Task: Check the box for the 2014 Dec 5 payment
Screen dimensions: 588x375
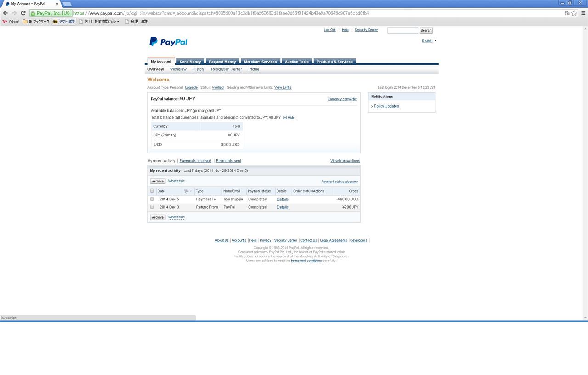Action: coord(152,199)
